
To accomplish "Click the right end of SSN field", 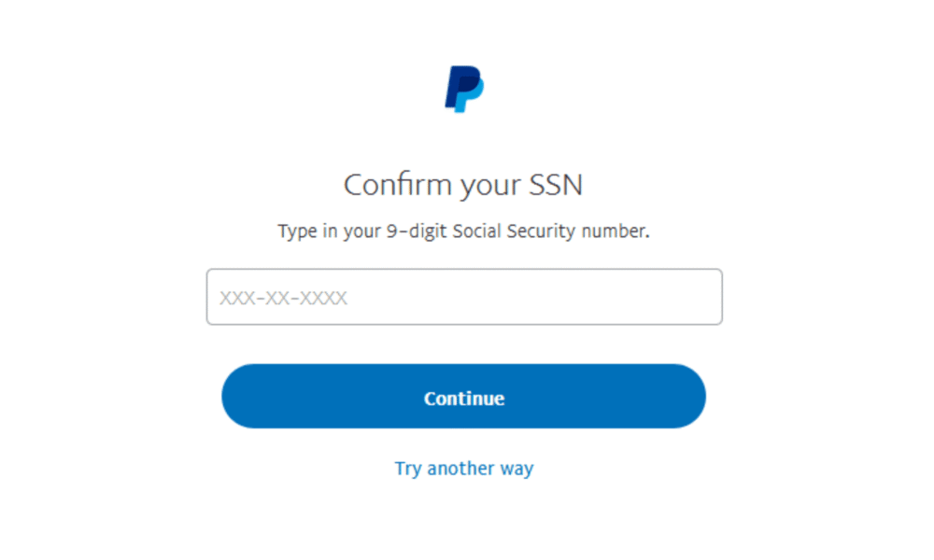I will (x=700, y=297).
